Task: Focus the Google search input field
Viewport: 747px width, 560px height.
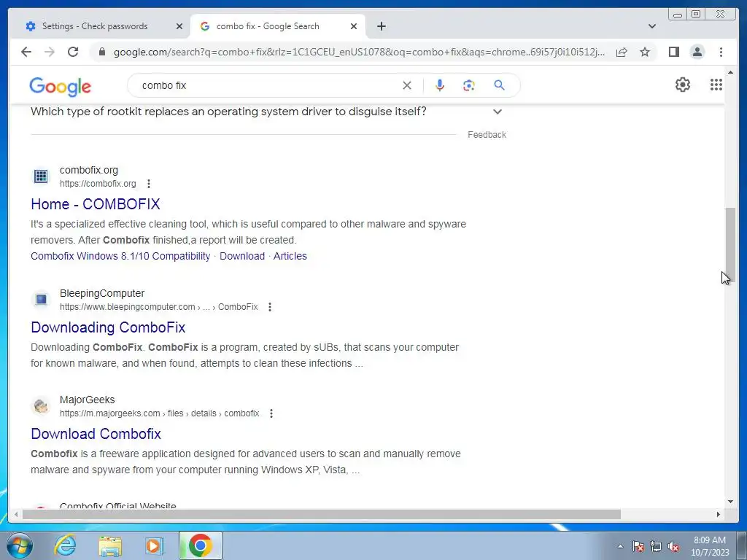Action: click(267, 85)
